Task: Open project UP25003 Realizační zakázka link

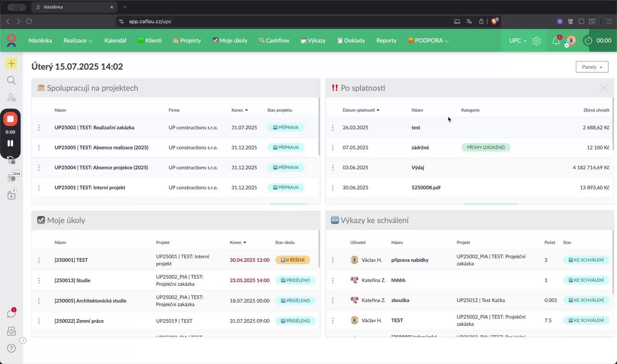Action: tap(94, 128)
